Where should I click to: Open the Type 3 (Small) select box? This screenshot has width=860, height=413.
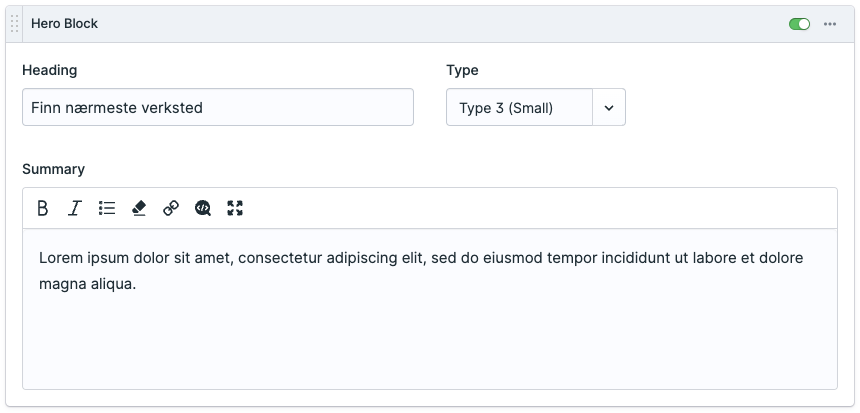[x=519, y=107]
